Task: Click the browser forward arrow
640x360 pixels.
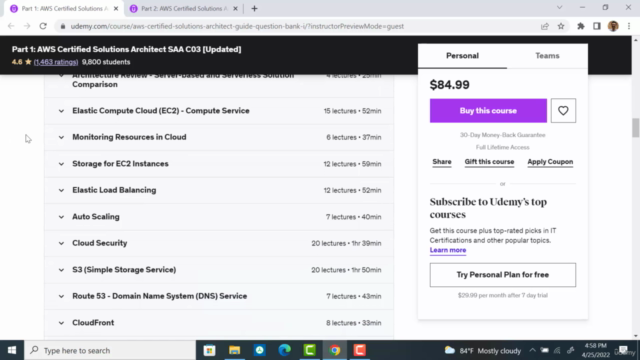Action: click(x=27, y=26)
